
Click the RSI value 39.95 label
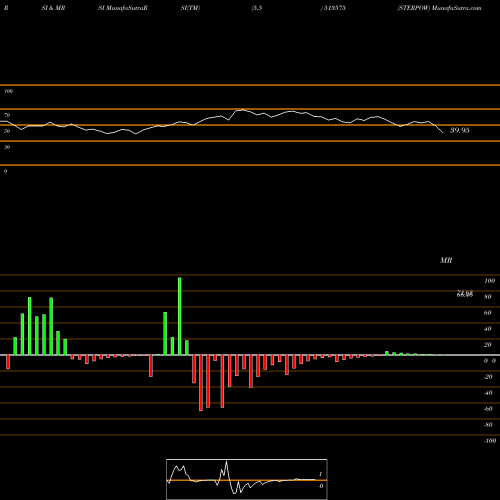[460, 130]
